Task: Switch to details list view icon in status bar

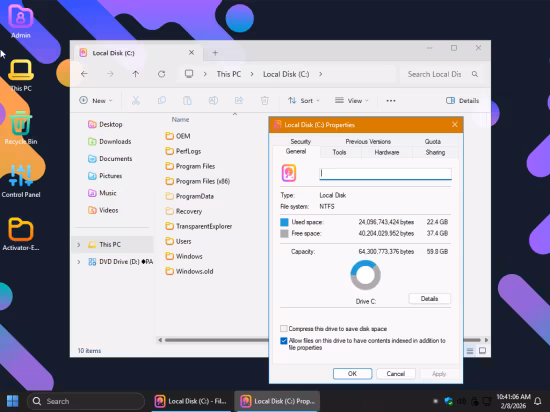Action: 470,351
